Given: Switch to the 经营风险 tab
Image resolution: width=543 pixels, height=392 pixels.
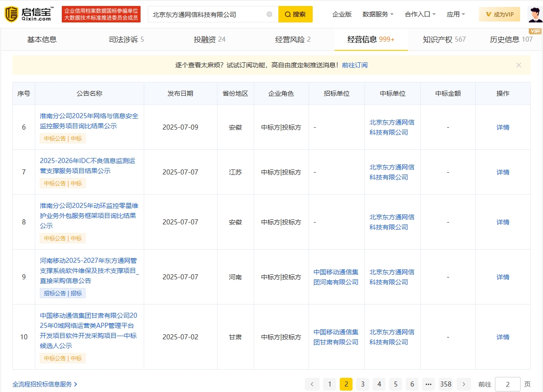Looking at the screenshot, I should 293,39.
